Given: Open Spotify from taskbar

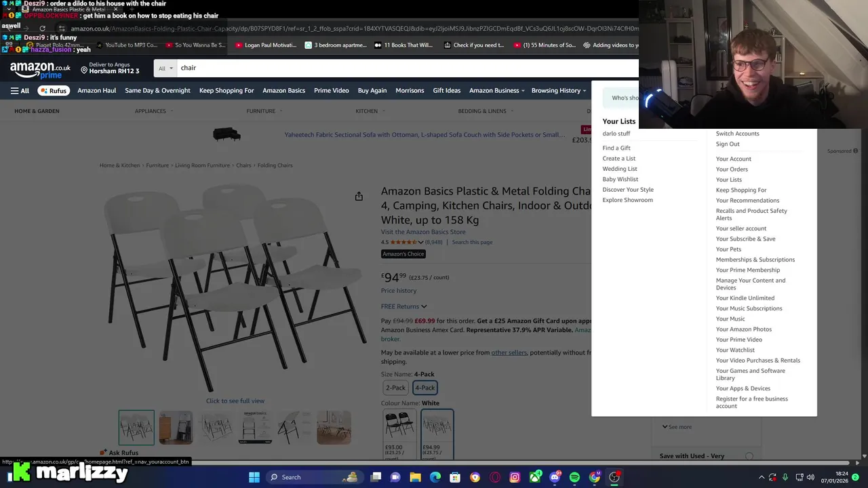Looking at the screenshot, I should pos(574,477).
